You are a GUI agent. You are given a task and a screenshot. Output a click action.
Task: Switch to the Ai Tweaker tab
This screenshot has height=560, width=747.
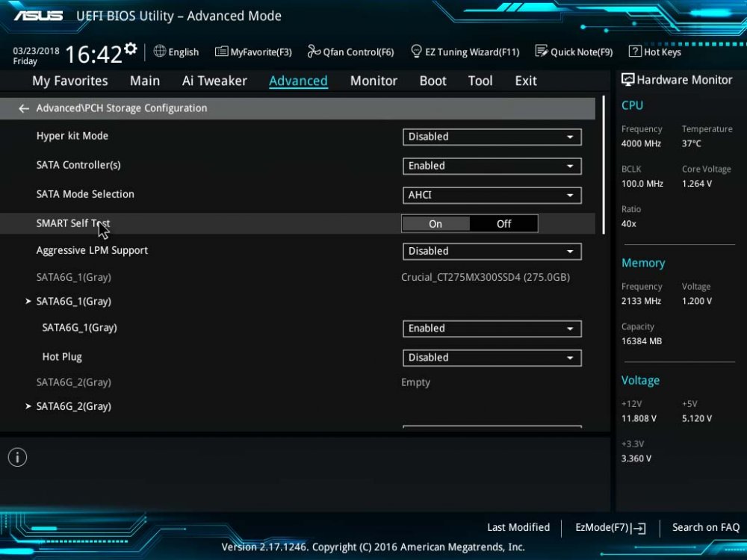214,81
